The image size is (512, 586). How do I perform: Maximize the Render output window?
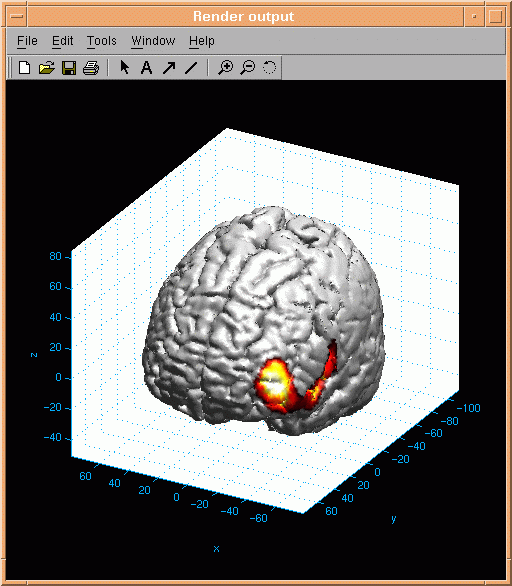pos(495,16)
